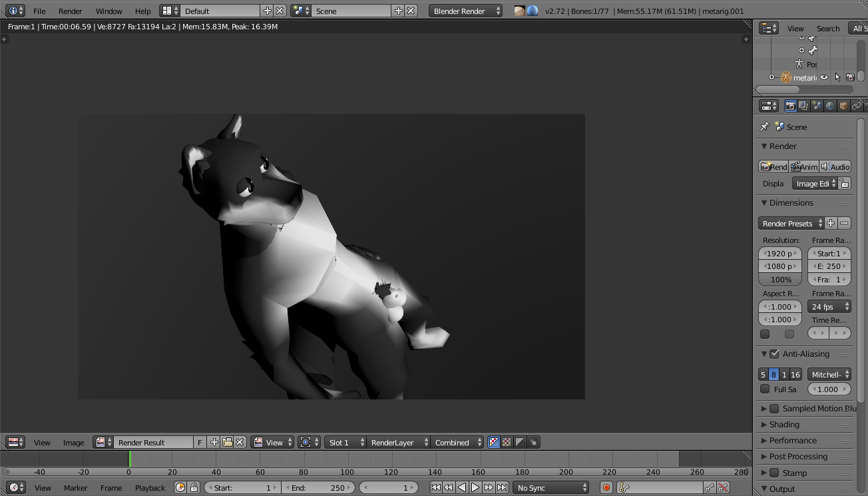Expand the Performance panel
The image size is (868, 496).
coord(792,440)
